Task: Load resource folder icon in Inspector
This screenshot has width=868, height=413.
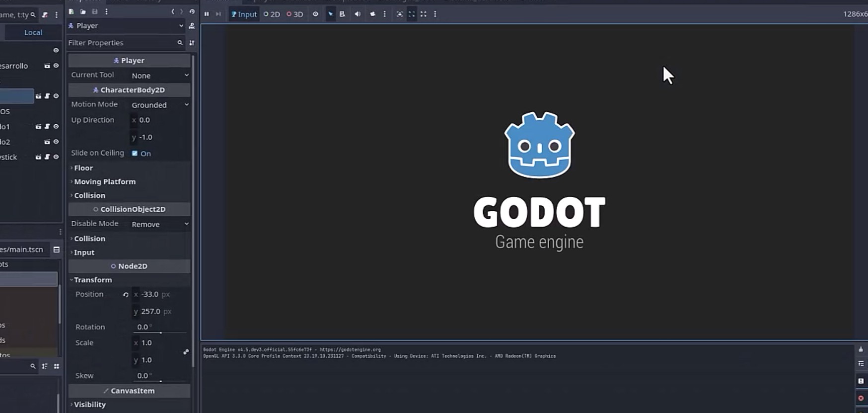Action: [83, 11]
